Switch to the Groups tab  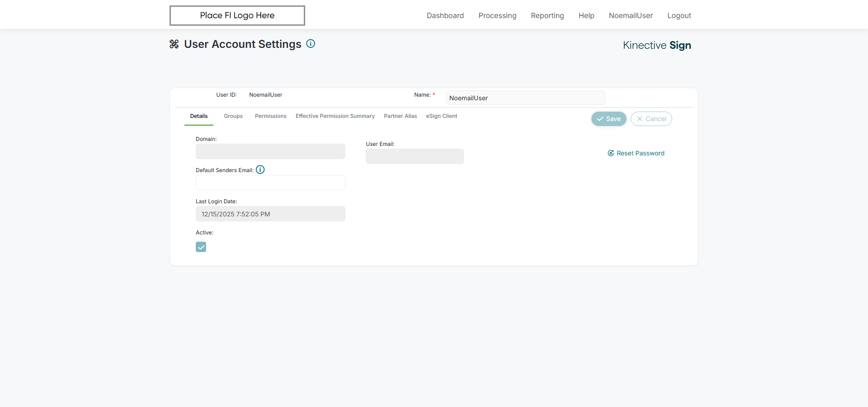[x=233, y=116]
